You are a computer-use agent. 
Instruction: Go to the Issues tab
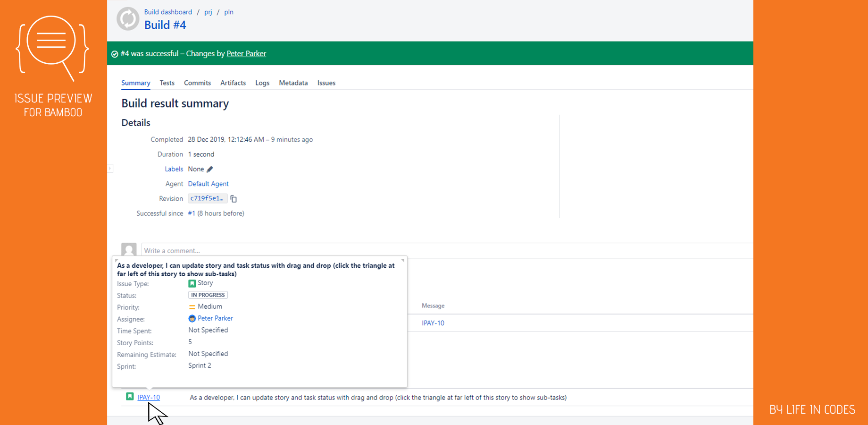click(x=326, y=83)
